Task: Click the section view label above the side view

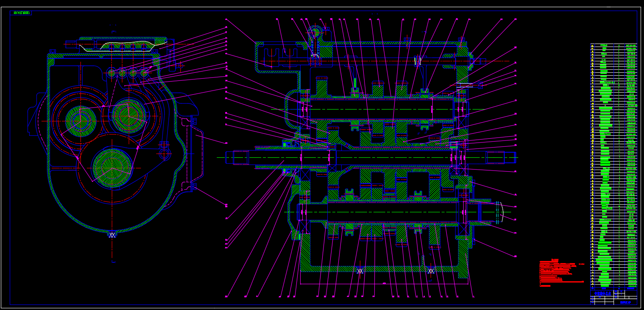Action: click(x=113, y=25)
